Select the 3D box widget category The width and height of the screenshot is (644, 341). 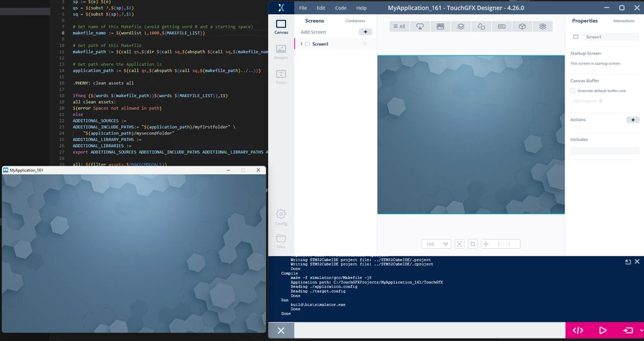(x=522, y=26)
